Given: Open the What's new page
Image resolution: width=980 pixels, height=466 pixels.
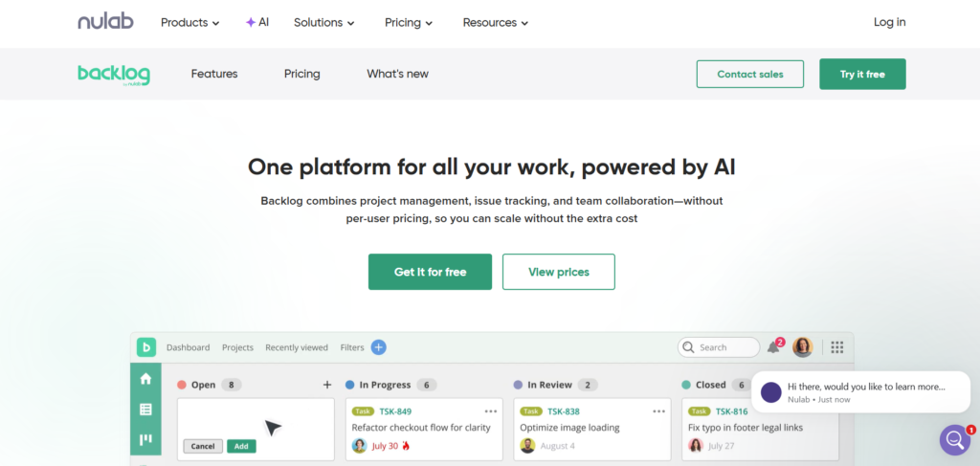Looking at the screenshot, I should (397, 74).
